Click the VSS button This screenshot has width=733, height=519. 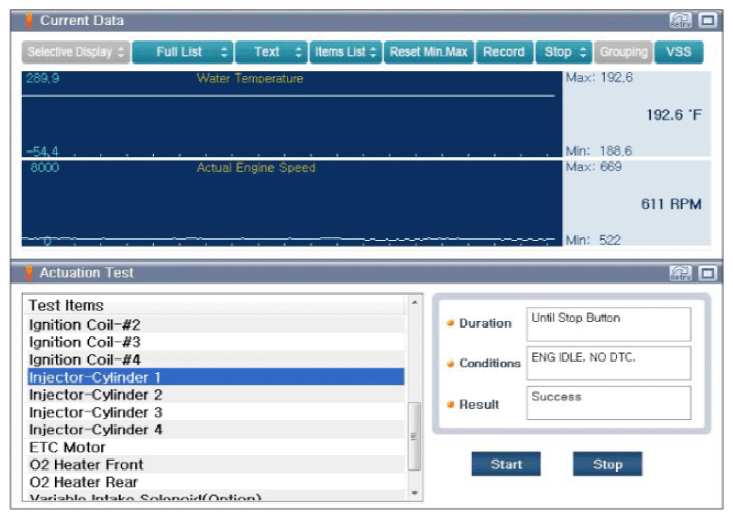[679, 52]
